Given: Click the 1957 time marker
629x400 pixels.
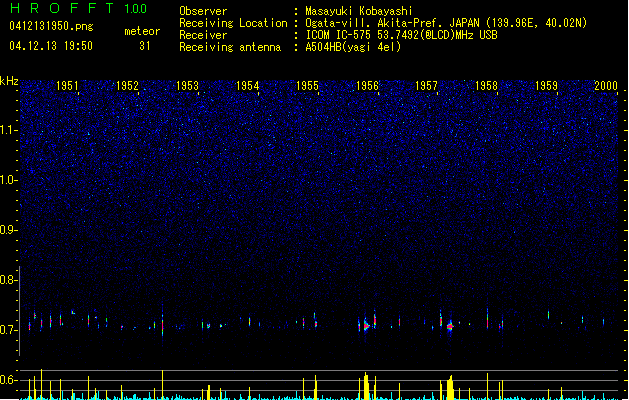Looking at the screenshot, I should click(x=426, y=86).
